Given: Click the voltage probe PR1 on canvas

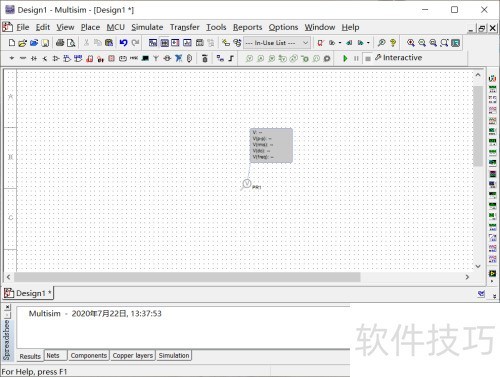Looking at the screenshot, I should [x=247, y=184].
